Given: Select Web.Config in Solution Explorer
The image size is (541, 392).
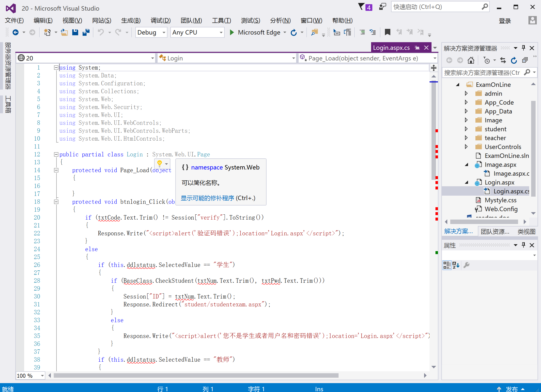Looking at the screenshot, I should pos(501,209).
